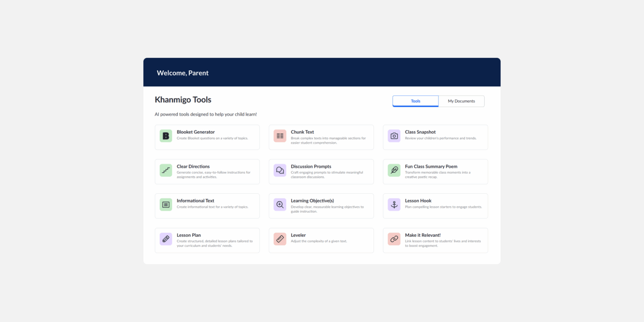The image size is (644, 322).
Task: Open the Make it Relevant link icon
Action: [x=394, y=239]
